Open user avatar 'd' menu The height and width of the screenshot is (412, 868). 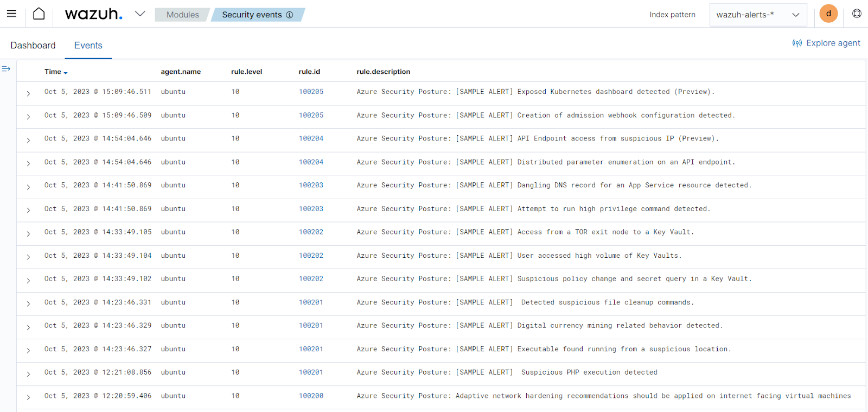pyautogui.click(x=828, y=14)
